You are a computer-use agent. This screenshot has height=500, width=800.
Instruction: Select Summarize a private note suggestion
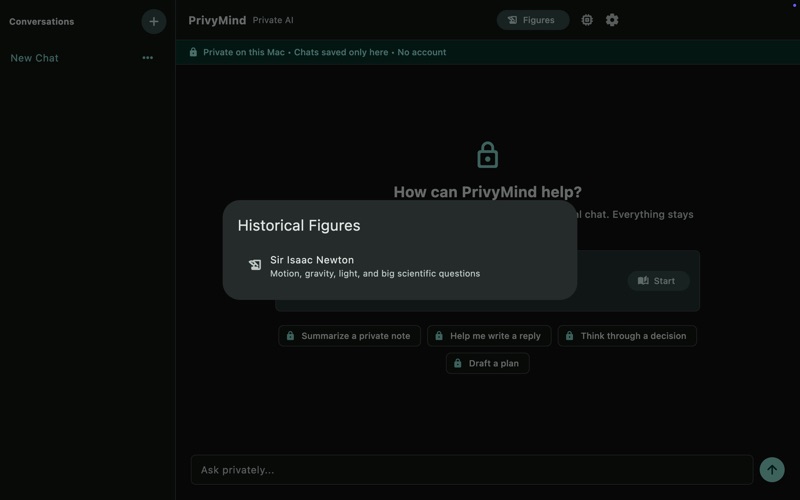(349, 336)
